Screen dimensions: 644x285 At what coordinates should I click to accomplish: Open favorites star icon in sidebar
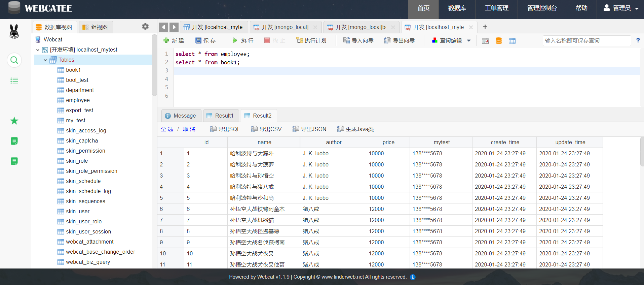click(x=14, y=121)
